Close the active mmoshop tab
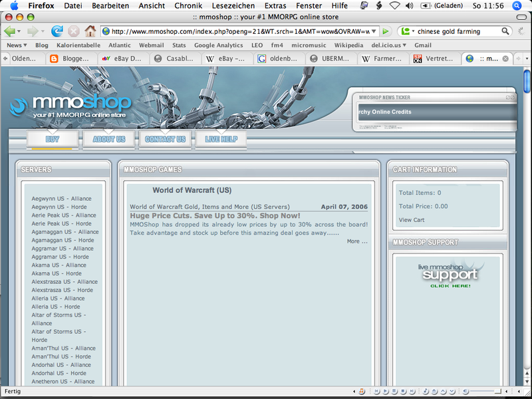The height and width of the screenshot is (399, 532). point(505,59)
